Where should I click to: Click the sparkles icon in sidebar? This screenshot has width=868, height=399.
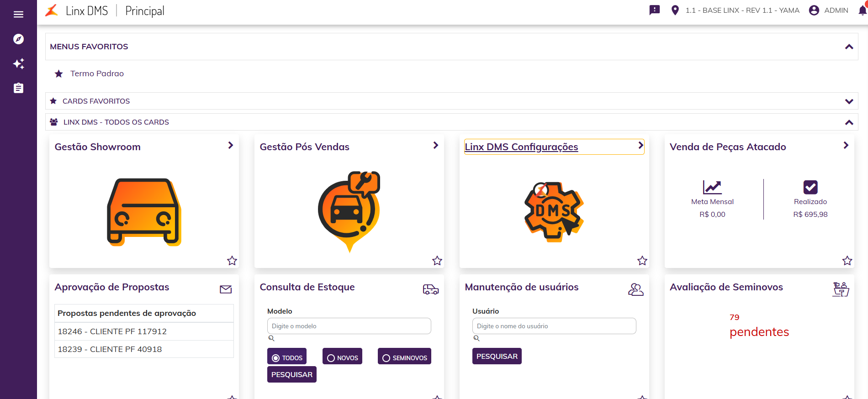18,63
